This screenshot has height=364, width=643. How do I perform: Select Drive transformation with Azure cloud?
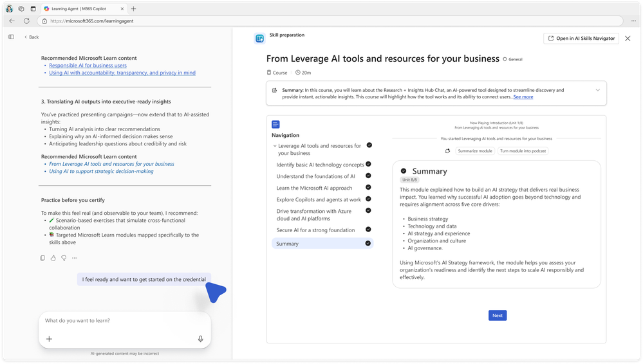point(313,215)
